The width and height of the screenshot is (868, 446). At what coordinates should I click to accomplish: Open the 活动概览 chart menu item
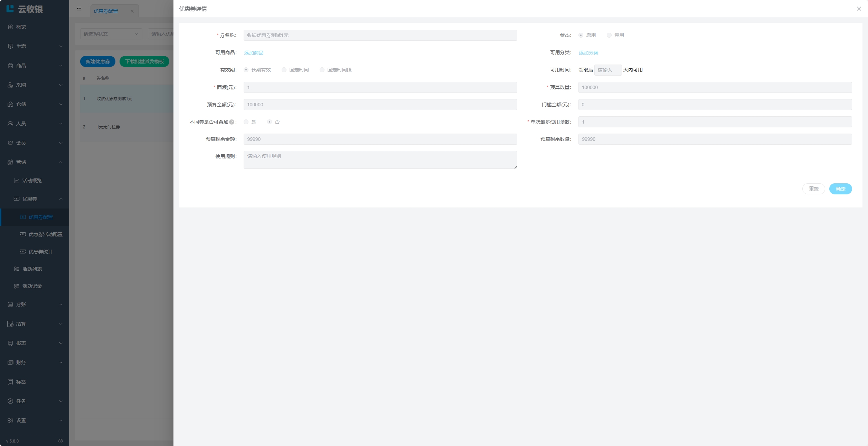click(x=32, y=181)
